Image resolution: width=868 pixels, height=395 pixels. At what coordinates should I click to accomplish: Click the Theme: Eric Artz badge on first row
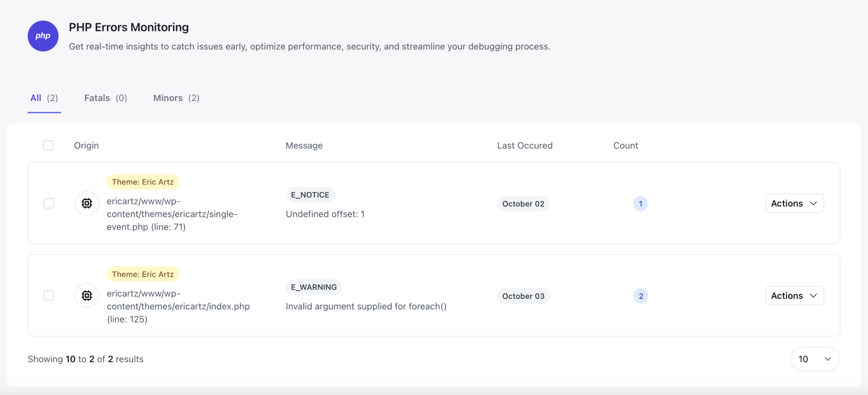[x=143, y=181]
